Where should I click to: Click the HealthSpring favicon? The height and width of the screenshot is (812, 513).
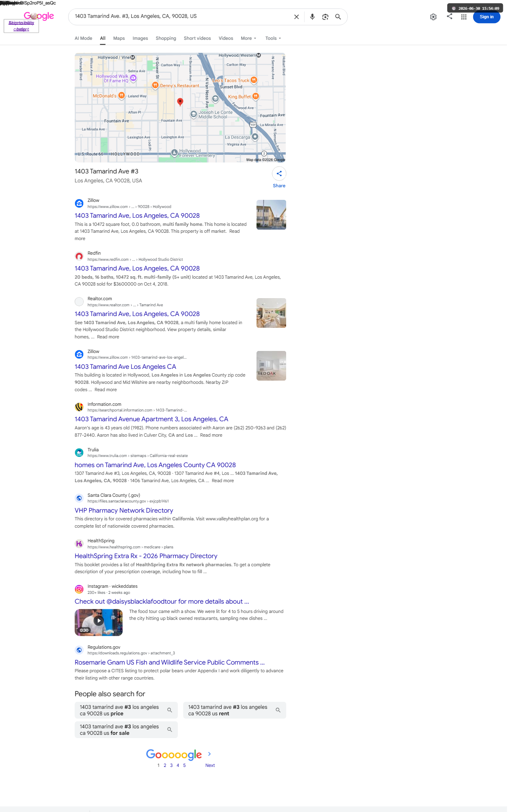coord(79,543)
